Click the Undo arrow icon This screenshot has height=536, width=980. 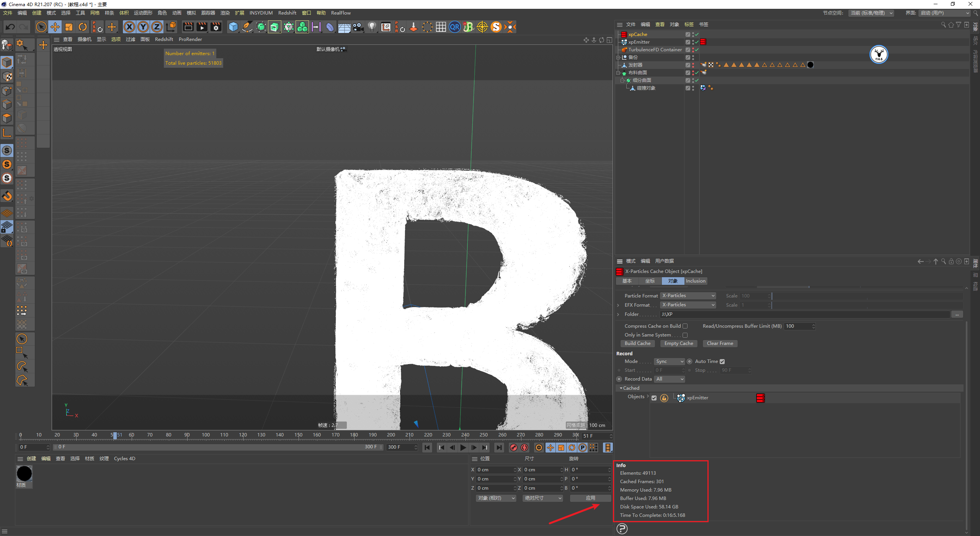click(x=10, y=27)
